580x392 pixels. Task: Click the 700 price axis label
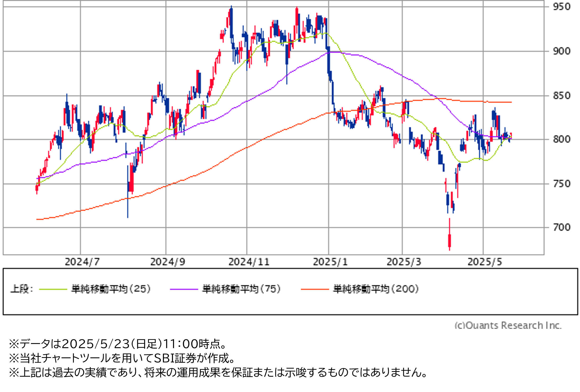(x=561, y=227)
